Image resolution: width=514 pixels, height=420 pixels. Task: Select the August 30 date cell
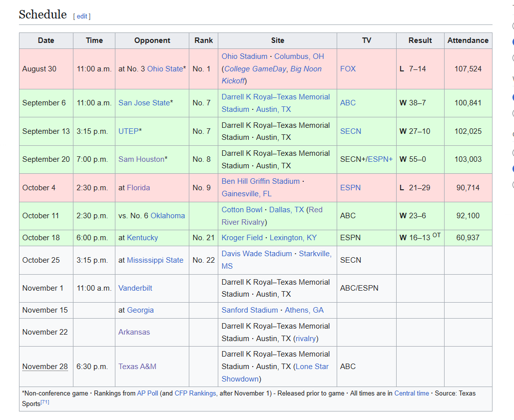pyautogui.click(x=46, y=69)
